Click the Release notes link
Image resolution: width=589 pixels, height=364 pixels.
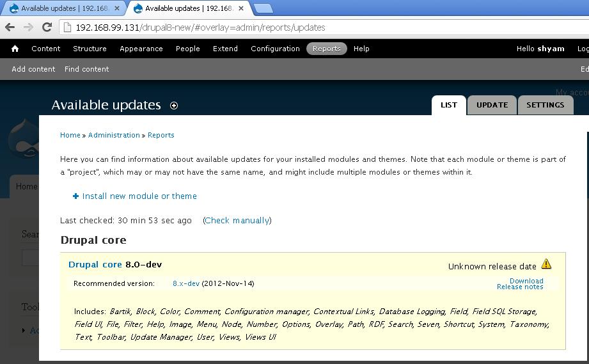pos(520,287)
